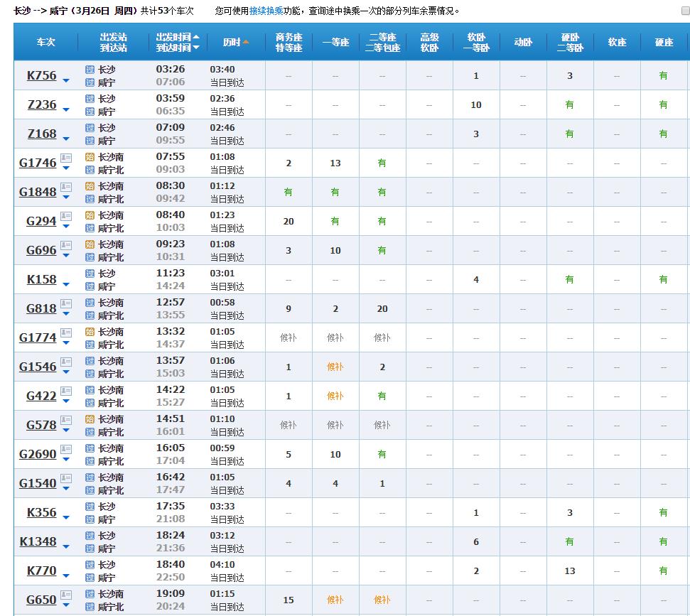Viewport: 690px width, 616px height.
Task: Sort by 历时 duration column header
Action: coord(235,42)
